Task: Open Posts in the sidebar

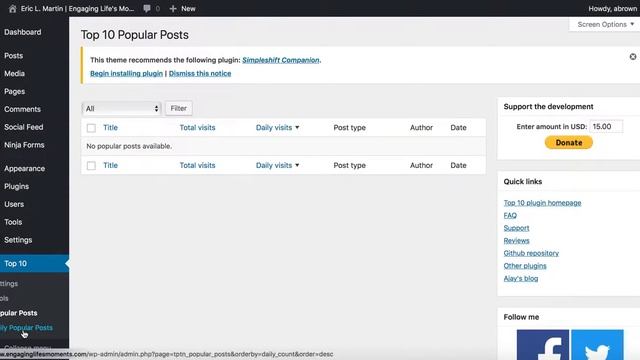Action: pyautogui.click(x=13, y=56)
